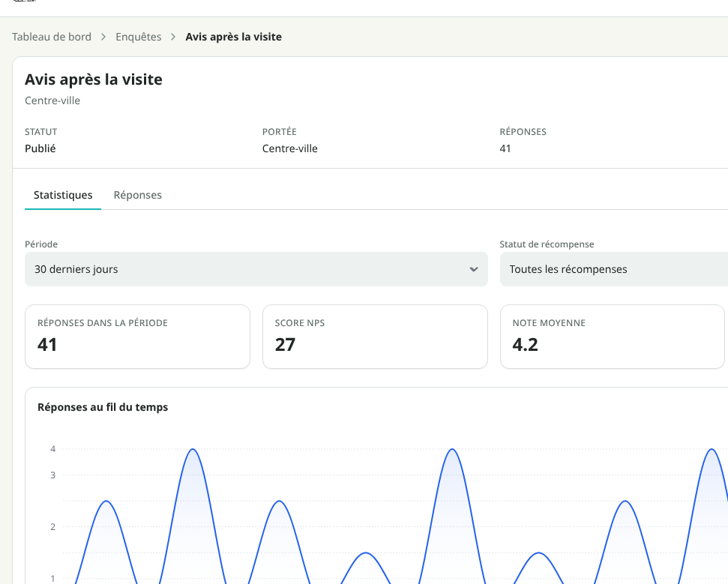Click the Réponses au fil du temps chart title
Viewport: 728px width, 584px height.
click(x=103, y=407)
